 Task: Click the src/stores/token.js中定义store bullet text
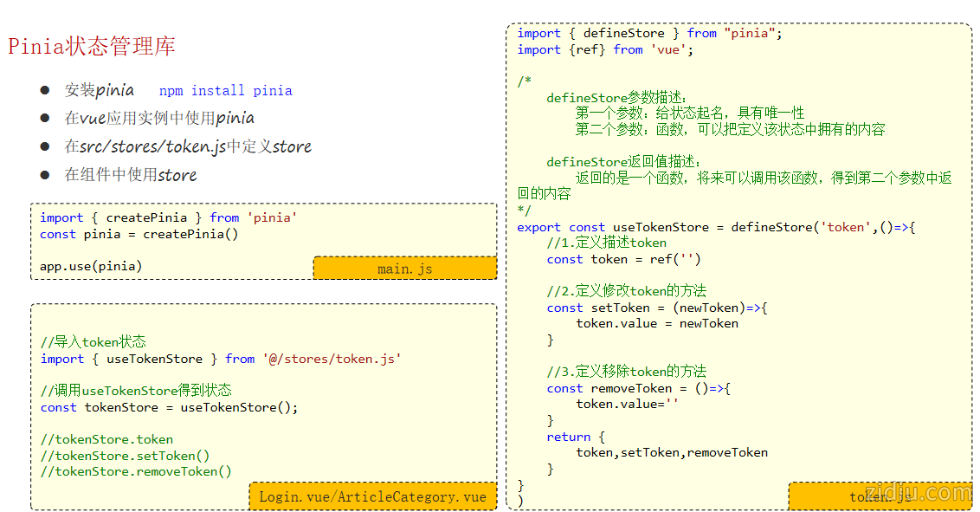pyautogui.click(x=188, y=146)
